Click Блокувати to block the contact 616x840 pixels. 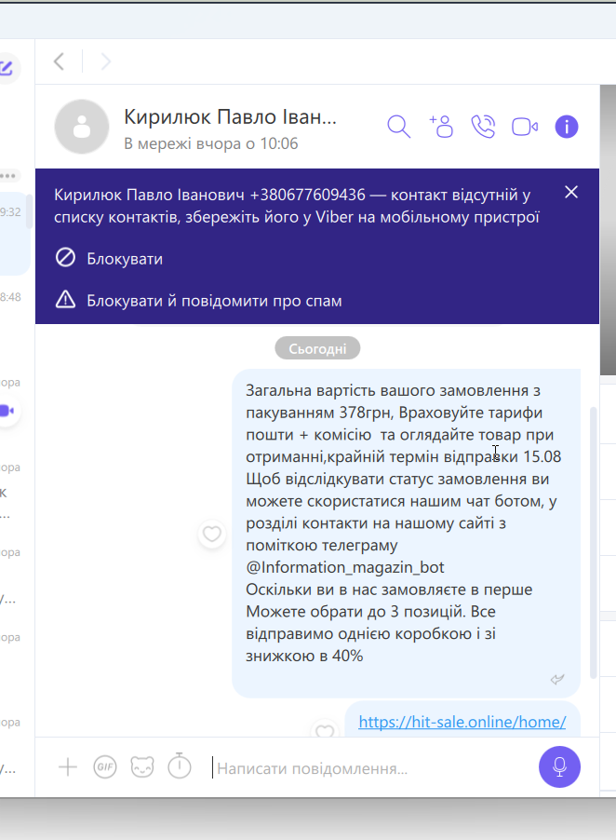click(109, 259)
